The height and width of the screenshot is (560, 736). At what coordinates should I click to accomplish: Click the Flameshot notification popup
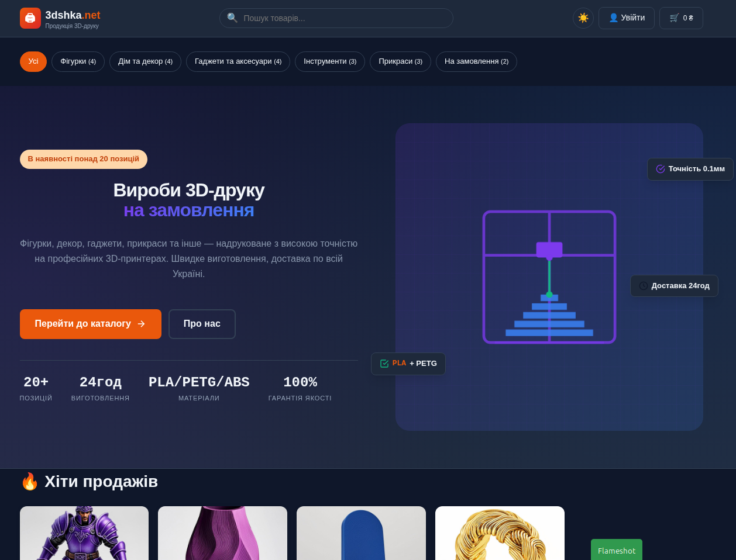[x=617, y=550]
